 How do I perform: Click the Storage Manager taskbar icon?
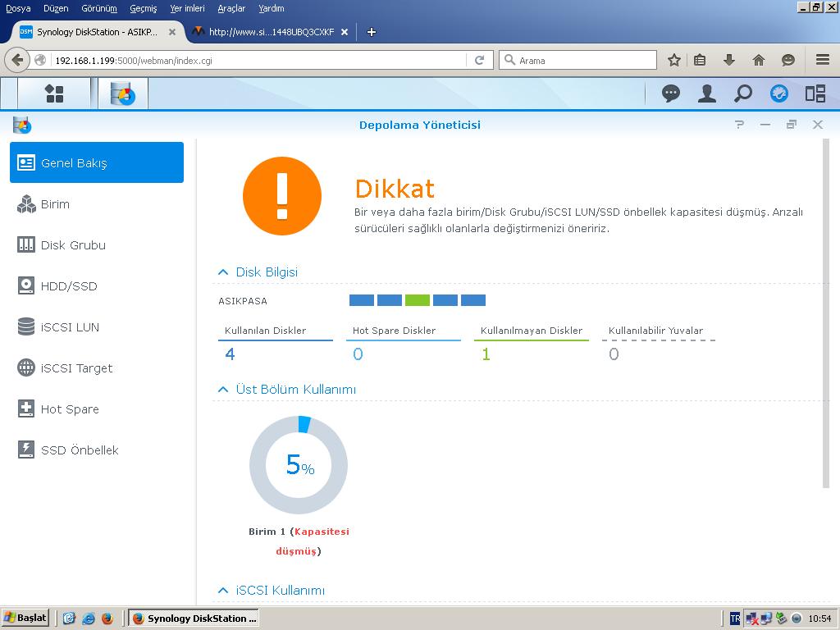click(122, 94)
